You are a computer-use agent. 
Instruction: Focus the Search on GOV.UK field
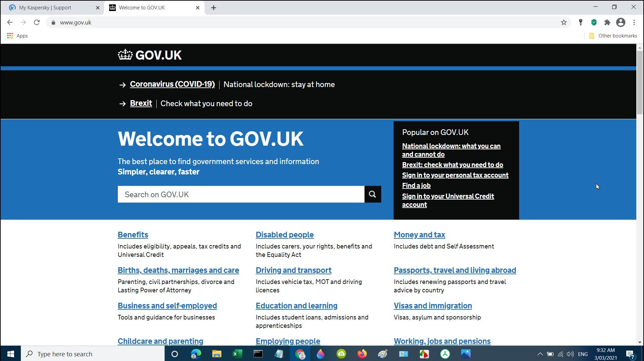point(241,194)
